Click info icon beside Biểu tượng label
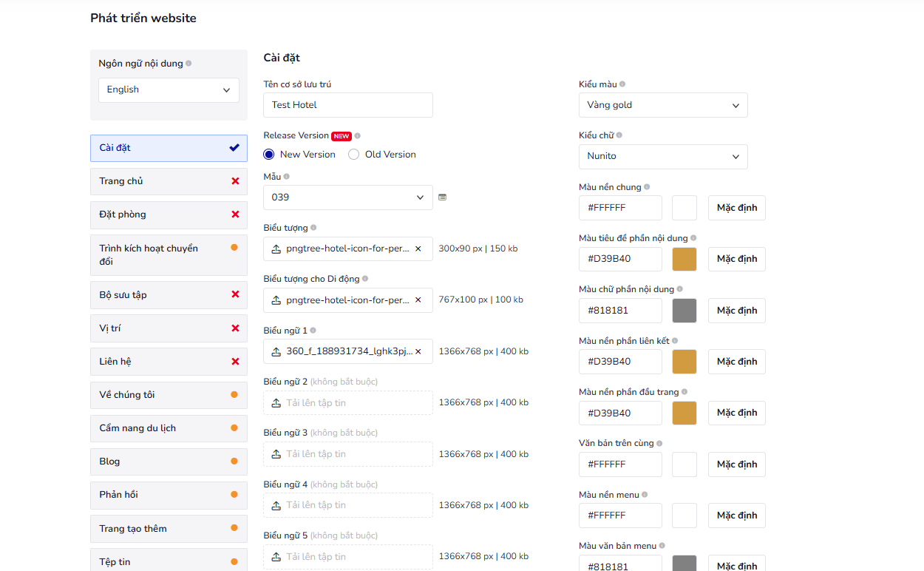The height and width of the screenshot is (571, 924). [x=313, y=228]
